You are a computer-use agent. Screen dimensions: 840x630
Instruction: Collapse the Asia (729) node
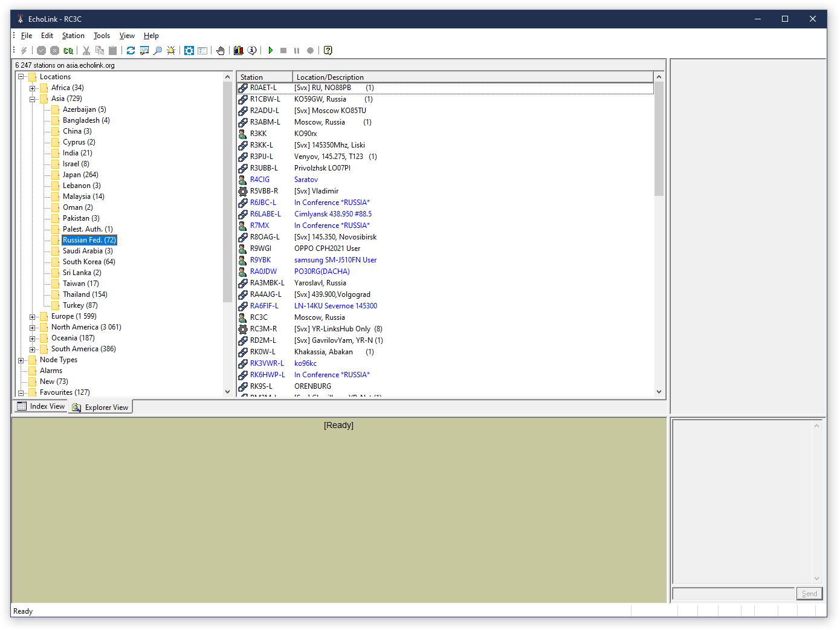coord(33,99)
